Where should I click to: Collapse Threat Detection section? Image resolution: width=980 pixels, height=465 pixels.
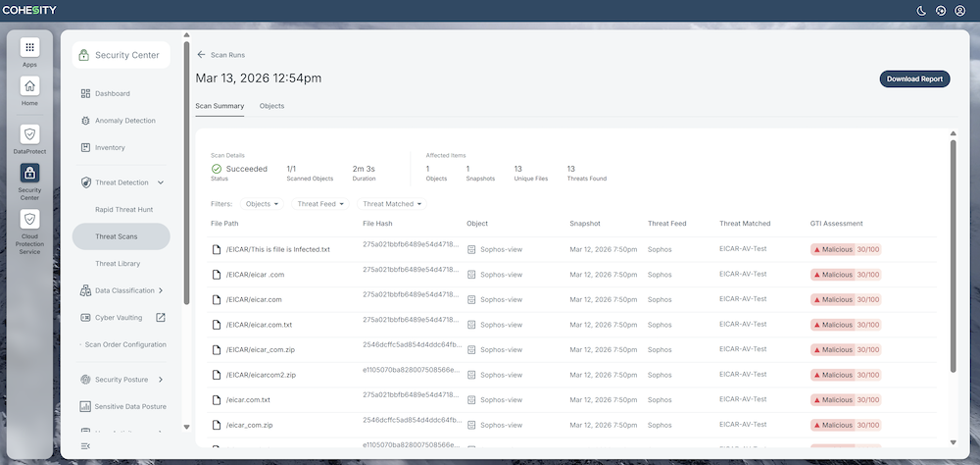(x=161, y=182)
